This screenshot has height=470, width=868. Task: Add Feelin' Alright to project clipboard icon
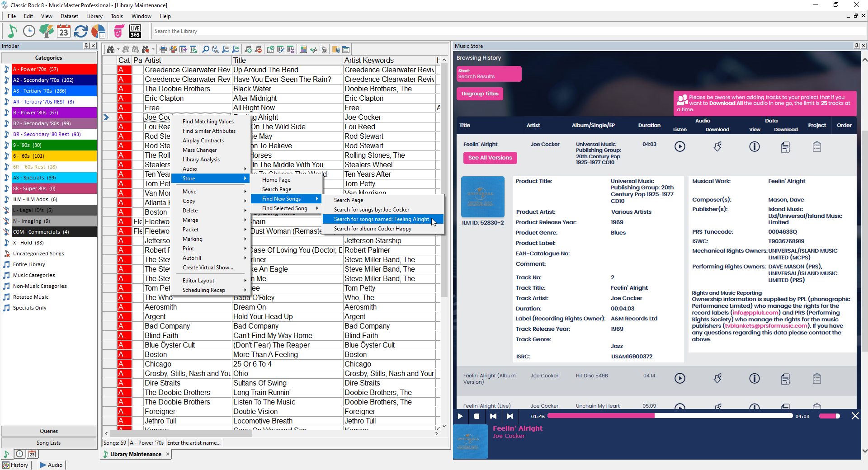[816, 146]
